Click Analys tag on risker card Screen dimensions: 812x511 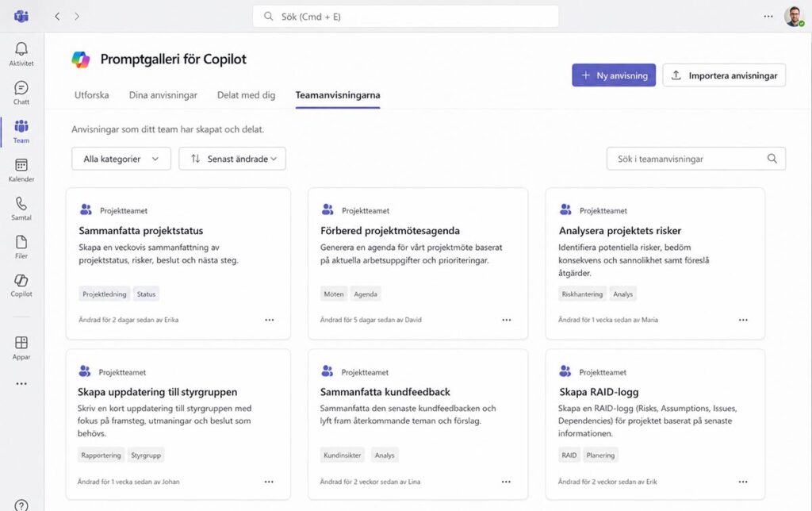623,294
